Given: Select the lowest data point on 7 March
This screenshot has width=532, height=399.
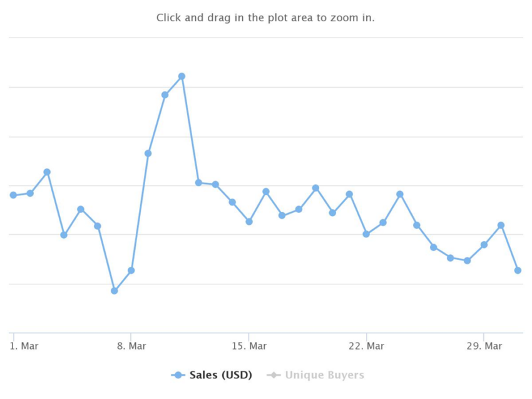Looking at the screenshot, I should 115,291.
